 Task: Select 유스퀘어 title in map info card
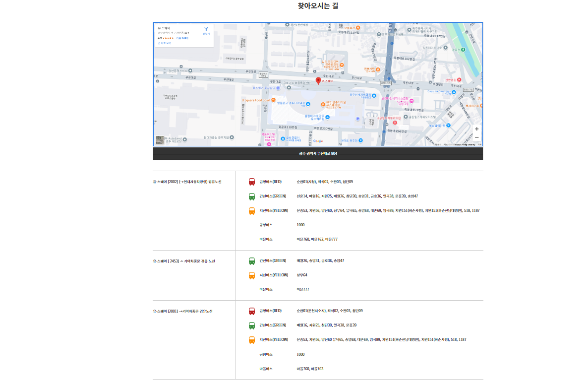164,28
